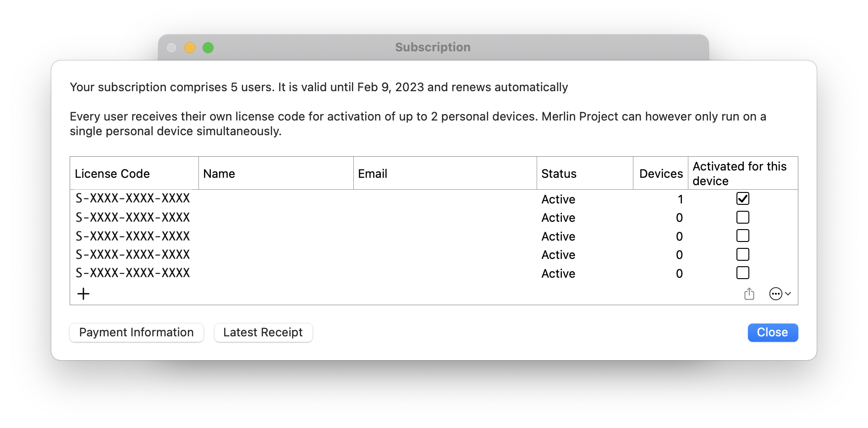Click the License Code column header

112,173
